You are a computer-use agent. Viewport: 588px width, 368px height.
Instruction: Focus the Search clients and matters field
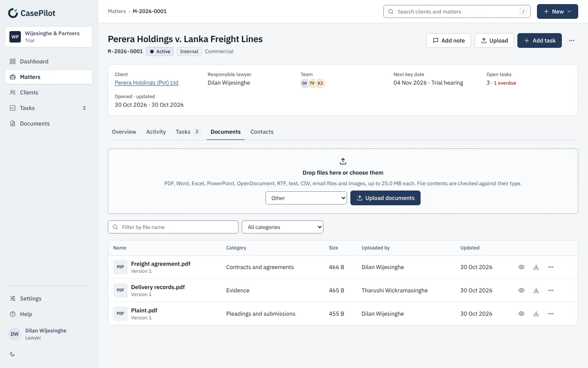[x=457, y=11]
